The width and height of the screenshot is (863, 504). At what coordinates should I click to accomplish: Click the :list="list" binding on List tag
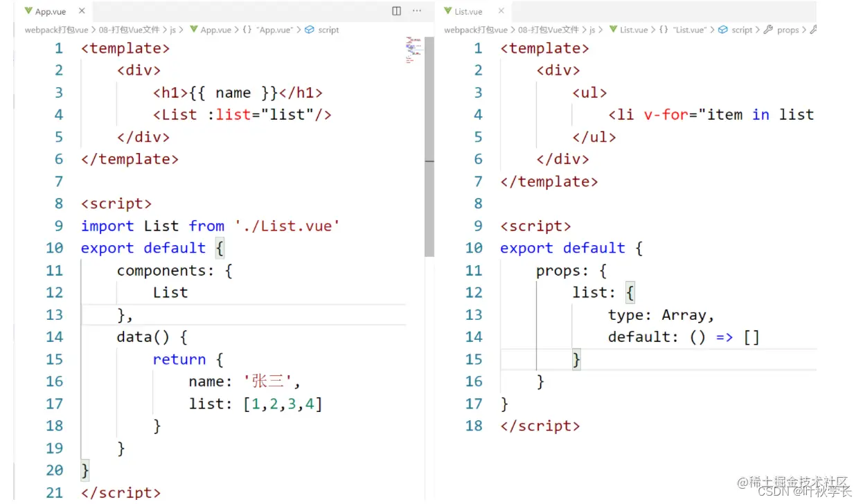[x=260, y=115]
